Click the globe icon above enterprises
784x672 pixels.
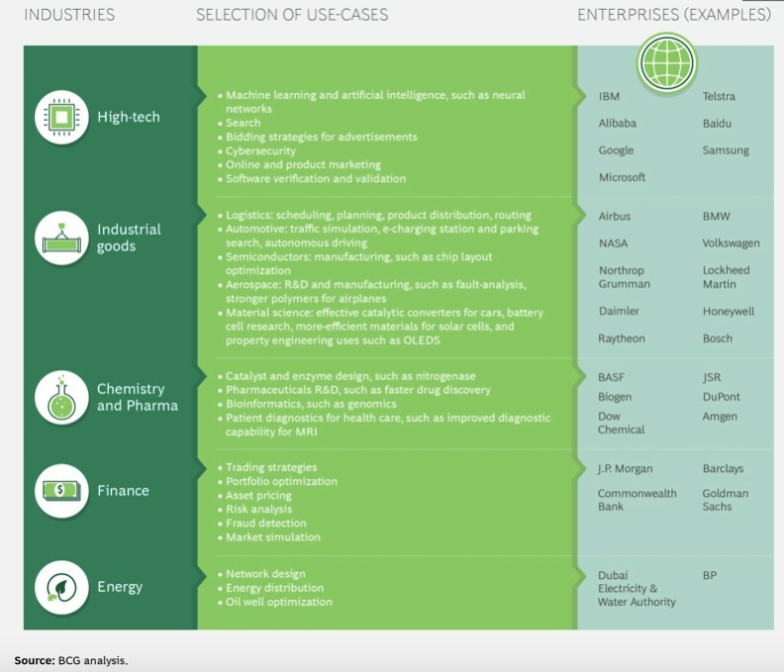667,63
